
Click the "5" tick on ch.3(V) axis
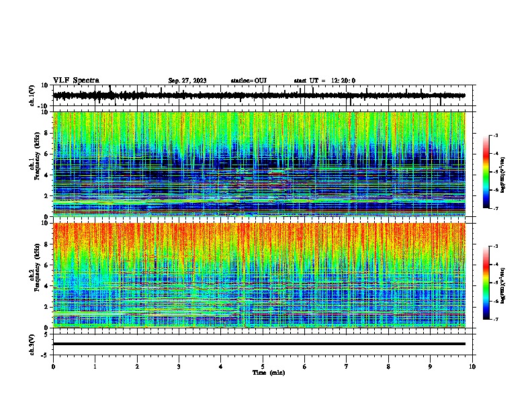coord(47,334)
